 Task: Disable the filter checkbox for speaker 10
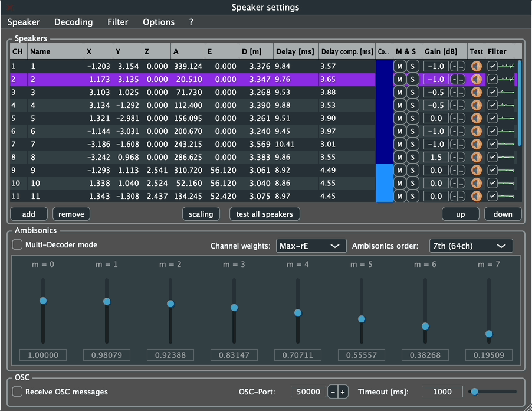click(x=492, y=183)
